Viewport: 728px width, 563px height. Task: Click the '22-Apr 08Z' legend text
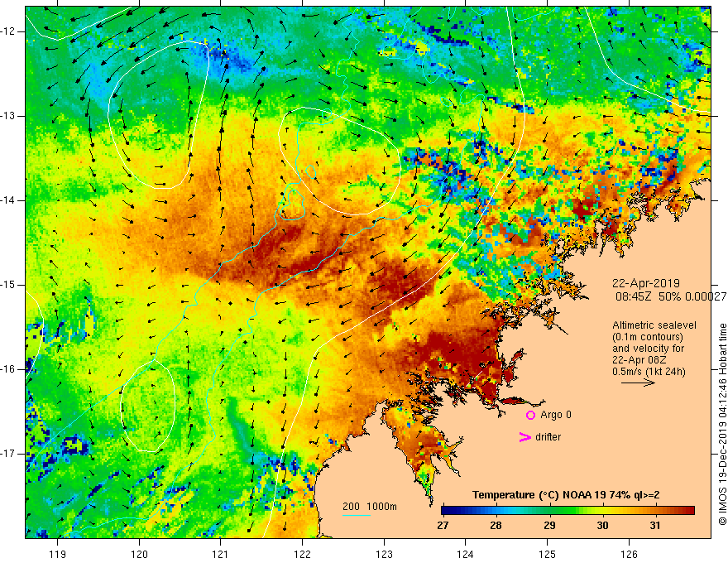point(639,360)
